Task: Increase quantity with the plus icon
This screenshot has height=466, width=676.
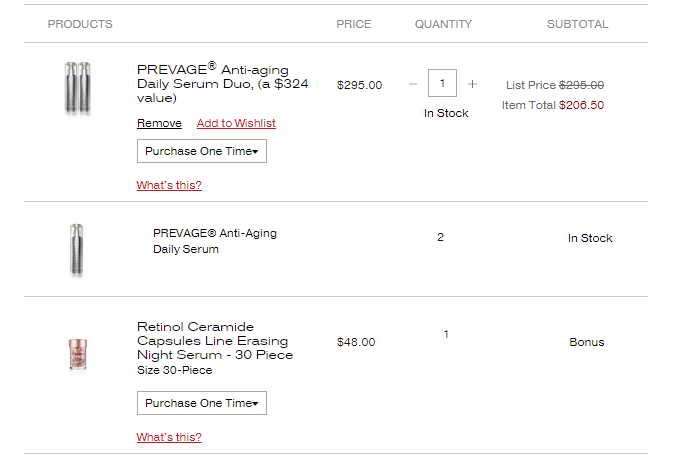Action: [473, 84]
